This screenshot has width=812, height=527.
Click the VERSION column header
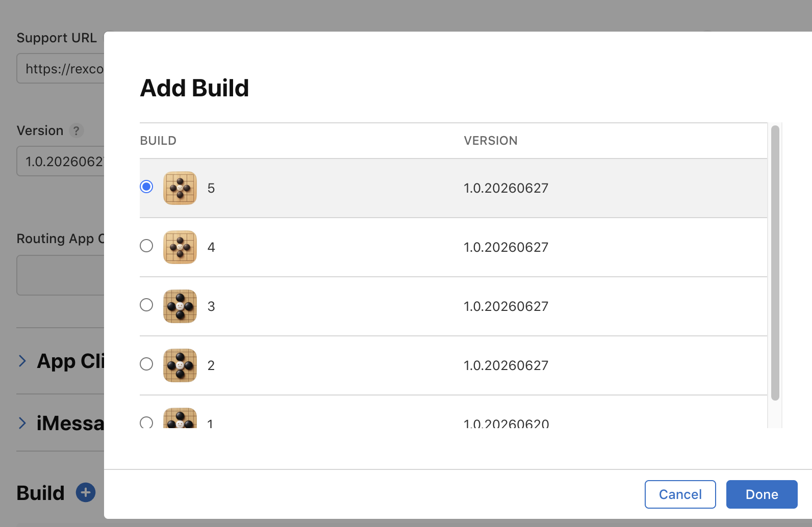[491, 141]
